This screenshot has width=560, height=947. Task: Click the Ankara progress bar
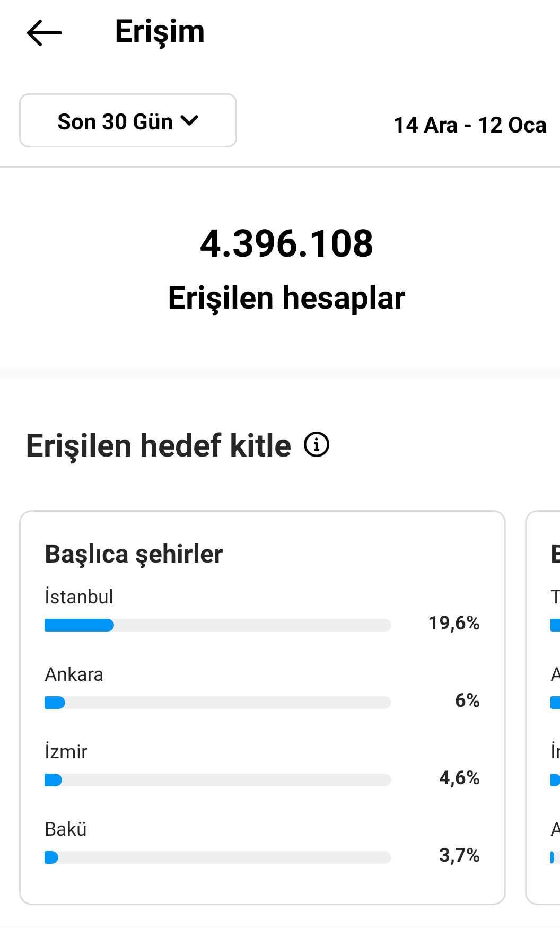[x=218, y=703]
